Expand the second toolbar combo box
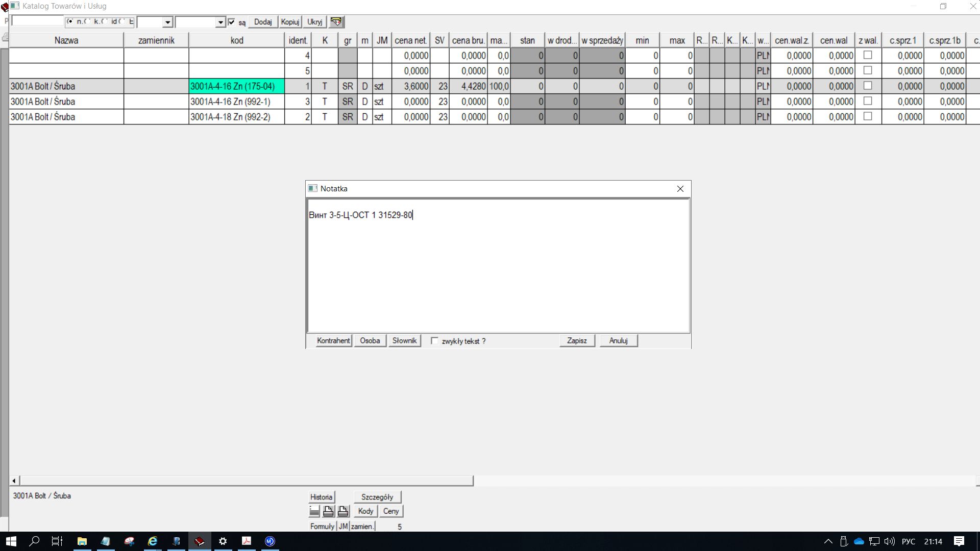The width and height of the screenshot is (980, 551). [220, 22]
